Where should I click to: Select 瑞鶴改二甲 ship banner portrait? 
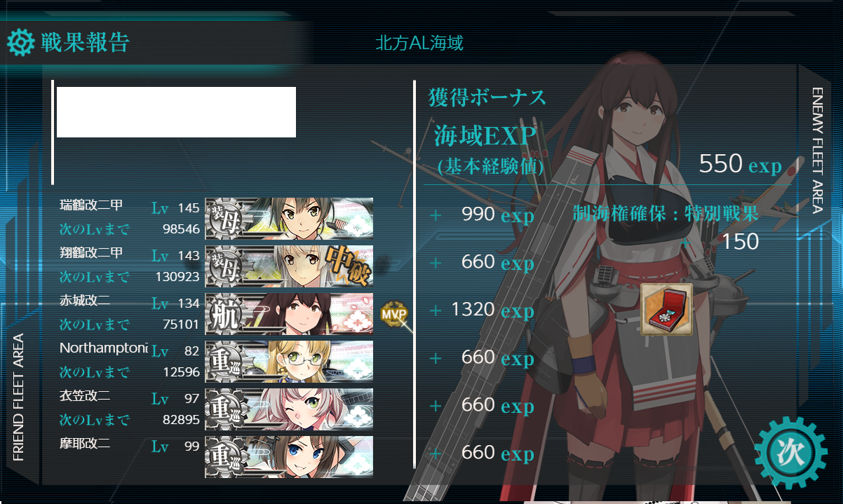coord(289,219)
